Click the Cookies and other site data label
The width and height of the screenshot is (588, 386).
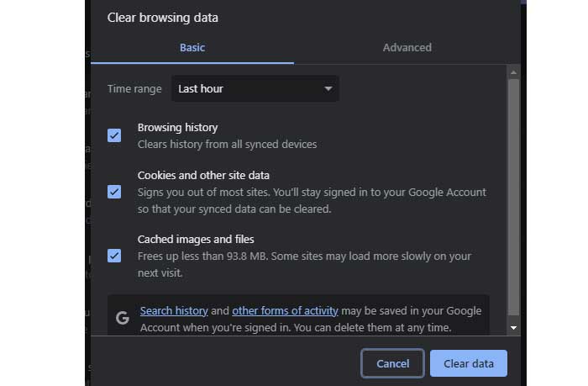203,176
